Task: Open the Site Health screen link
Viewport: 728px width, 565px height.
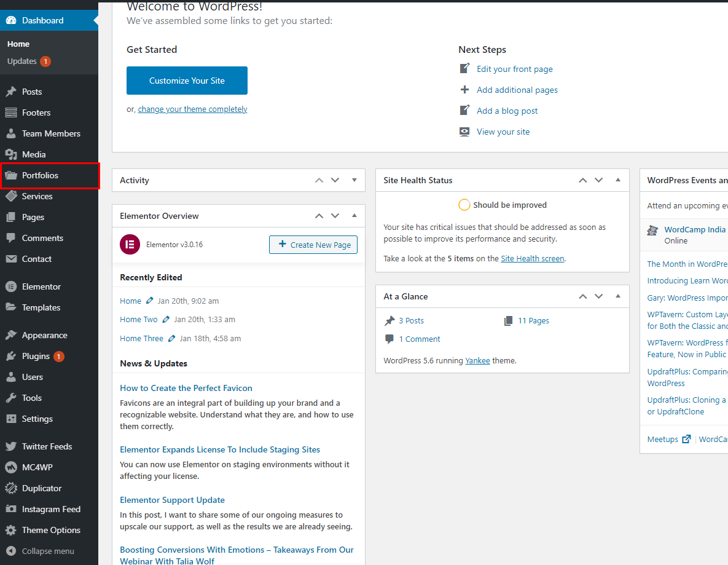Action: coord(532,259)
